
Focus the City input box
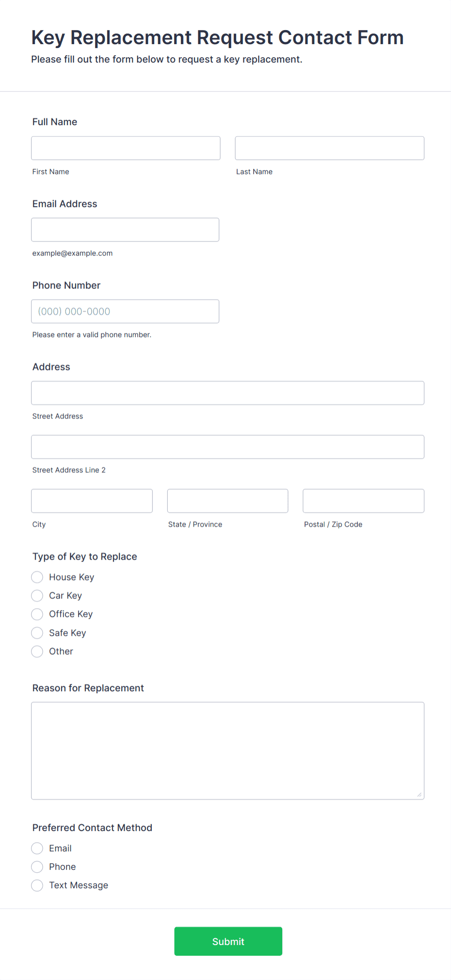tap(92, 500)
